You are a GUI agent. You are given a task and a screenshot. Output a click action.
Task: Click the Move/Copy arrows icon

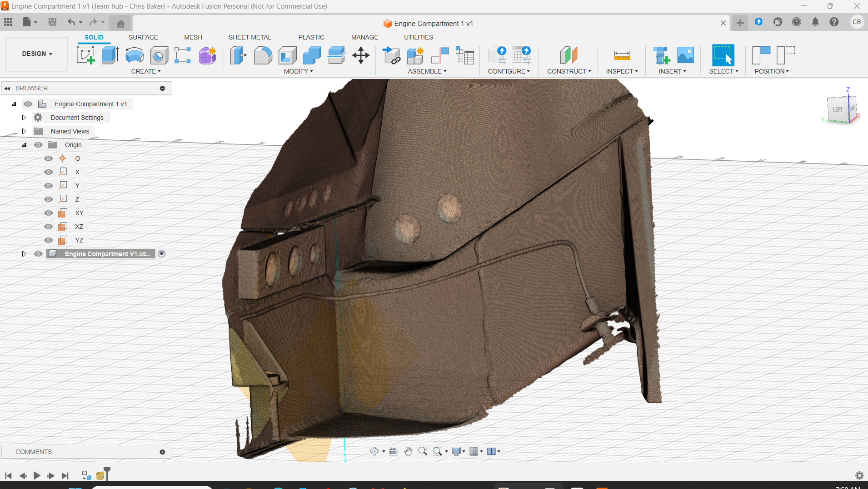(x=361, y=55)
